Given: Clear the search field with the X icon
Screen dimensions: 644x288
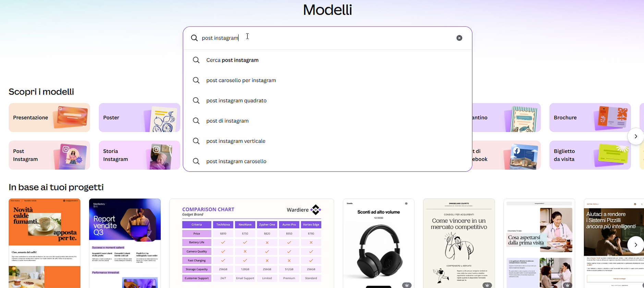Looking at the screenshot, I should click(459, 38).
